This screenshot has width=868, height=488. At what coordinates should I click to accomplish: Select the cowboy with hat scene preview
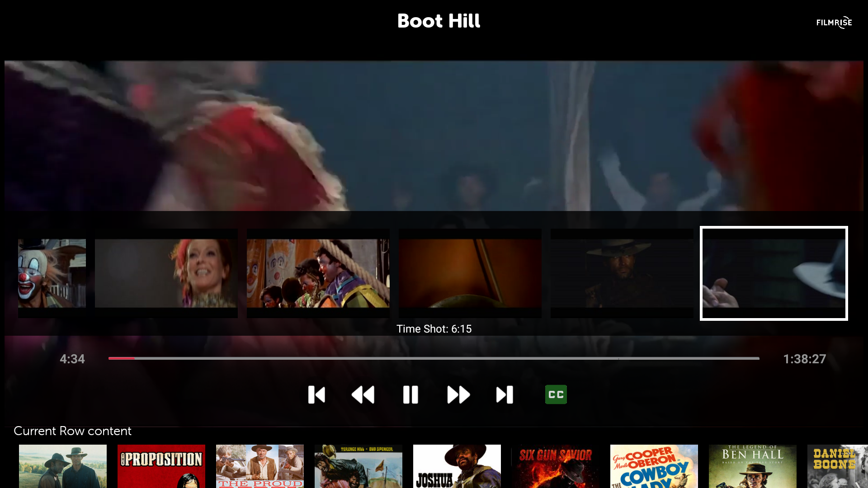pos(622,273)
